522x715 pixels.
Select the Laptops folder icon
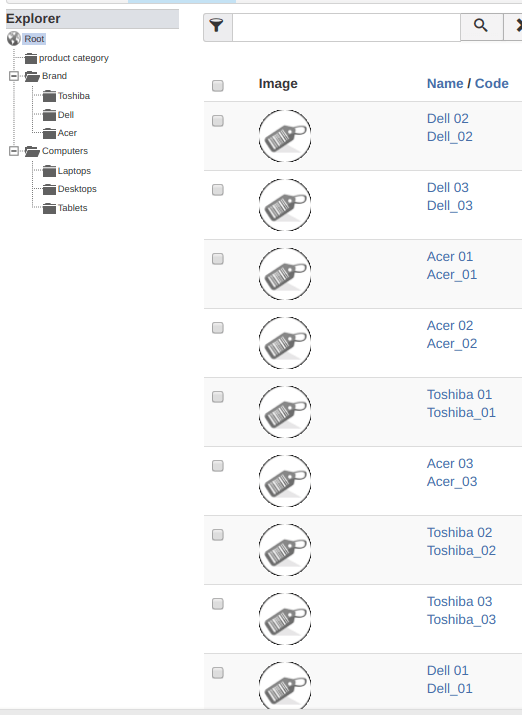point(49,171)
